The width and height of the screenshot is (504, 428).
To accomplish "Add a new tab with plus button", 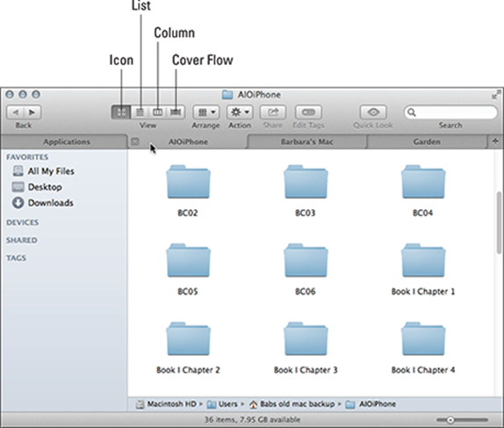I will click(495, 141).
